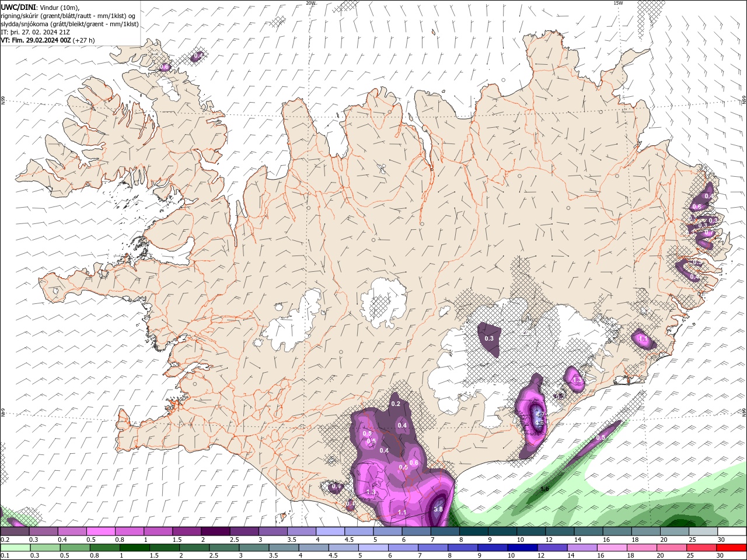Select pale lavender top legend swatch starting at 4
This screenshot has height=560, width=747.
[x=330, y=531]
